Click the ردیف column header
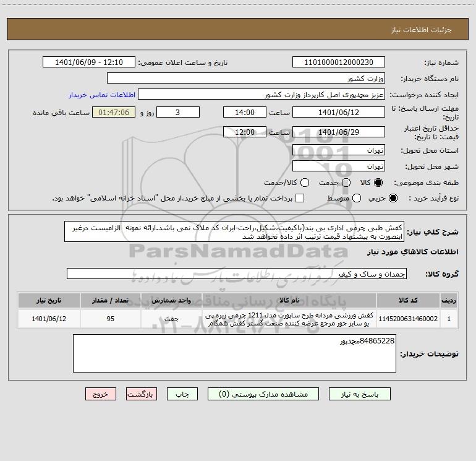The height and width of the screenshot is (461, 476). pos(449,300)
